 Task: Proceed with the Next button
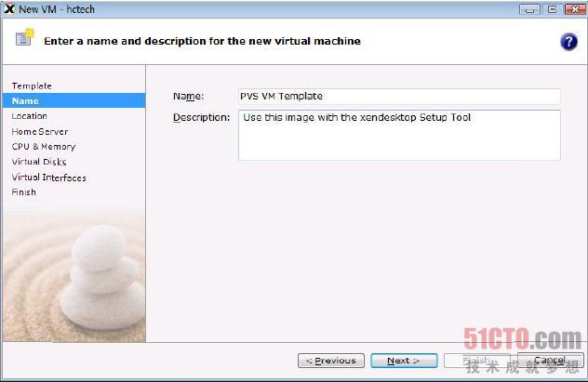pyautogui.click(x=404, y=361)
